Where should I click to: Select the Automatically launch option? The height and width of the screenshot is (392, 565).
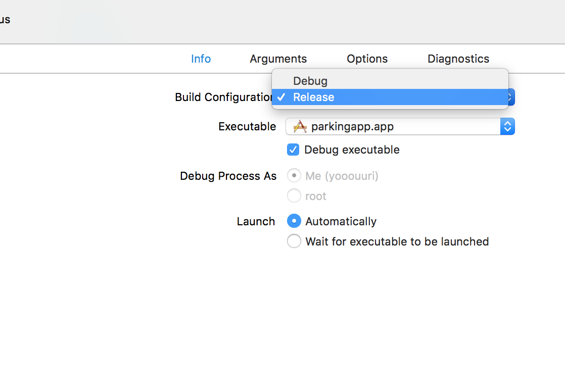[x=294, y=221]
